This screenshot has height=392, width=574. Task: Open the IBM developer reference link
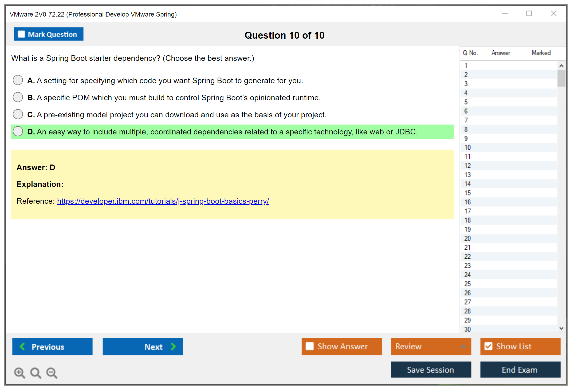(163, 201)
